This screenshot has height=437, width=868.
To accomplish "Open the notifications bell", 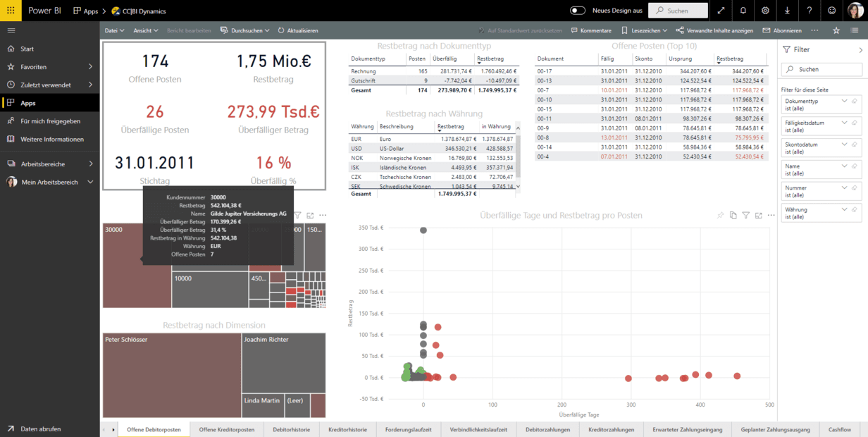I will [x=743, y=11].
